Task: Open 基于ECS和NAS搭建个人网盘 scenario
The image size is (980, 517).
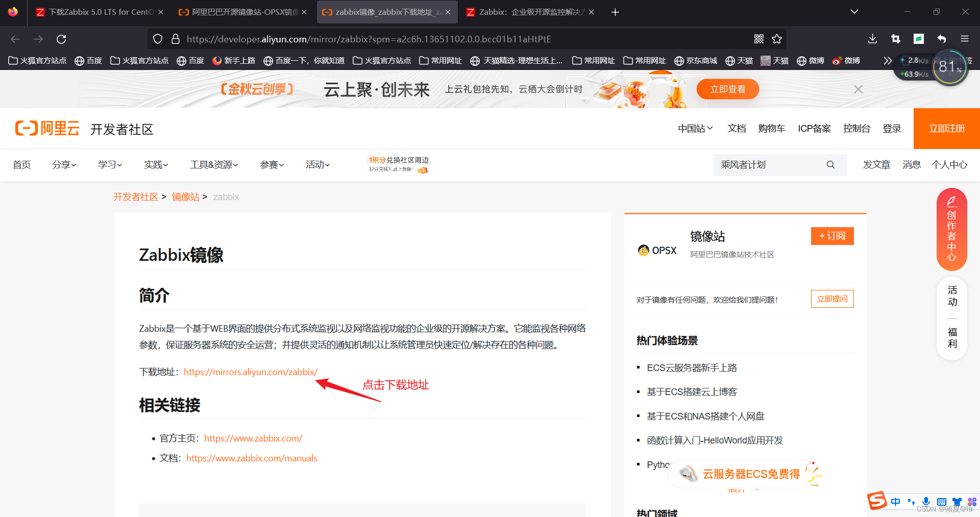Action: [x=705, y=416]
